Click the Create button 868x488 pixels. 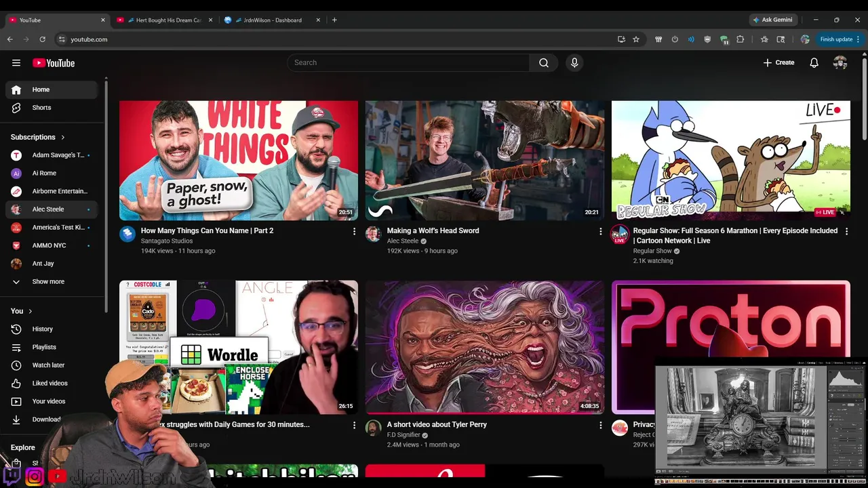point(778,63)
